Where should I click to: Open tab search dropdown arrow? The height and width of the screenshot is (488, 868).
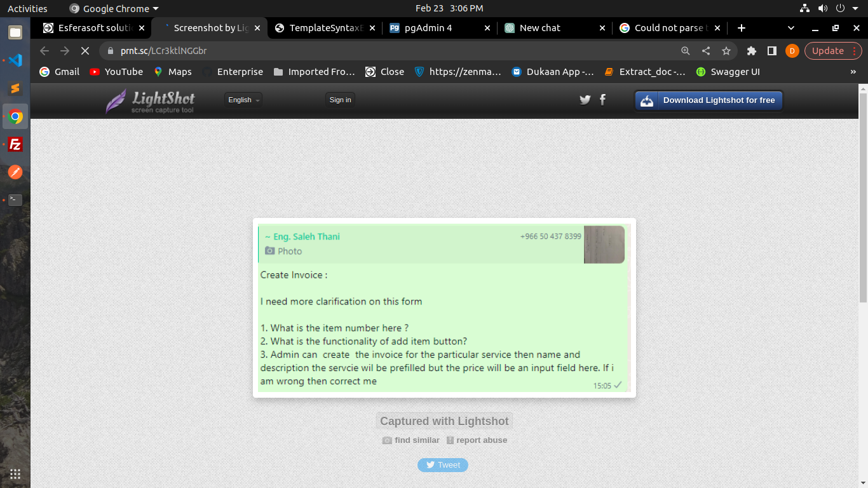pos(791,28)
